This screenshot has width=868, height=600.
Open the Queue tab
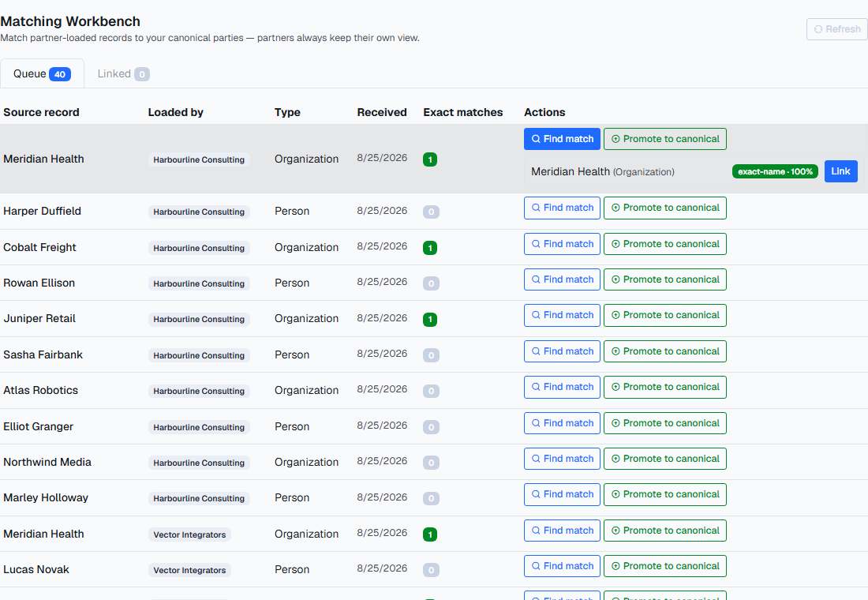(x=42, y=73)
